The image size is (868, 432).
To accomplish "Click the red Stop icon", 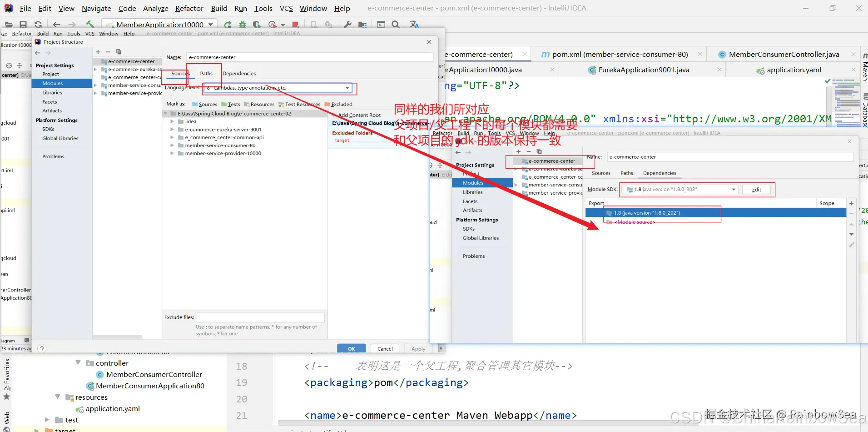I will point(295,25).
